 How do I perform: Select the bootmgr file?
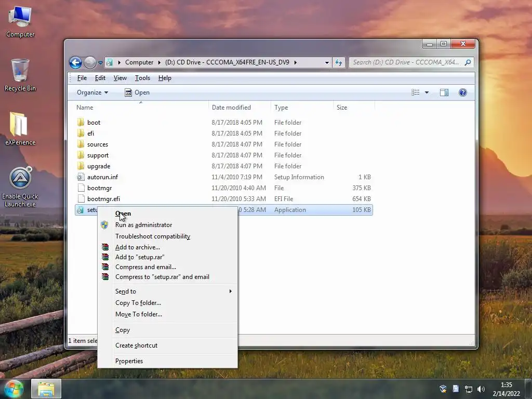(x=99, y=188)
